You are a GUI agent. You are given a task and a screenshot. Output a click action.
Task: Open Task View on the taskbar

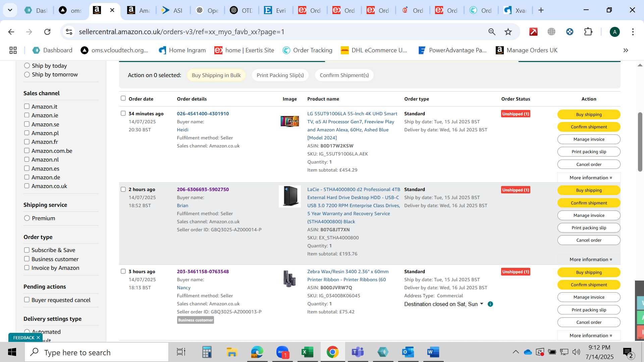coord(181,352)
